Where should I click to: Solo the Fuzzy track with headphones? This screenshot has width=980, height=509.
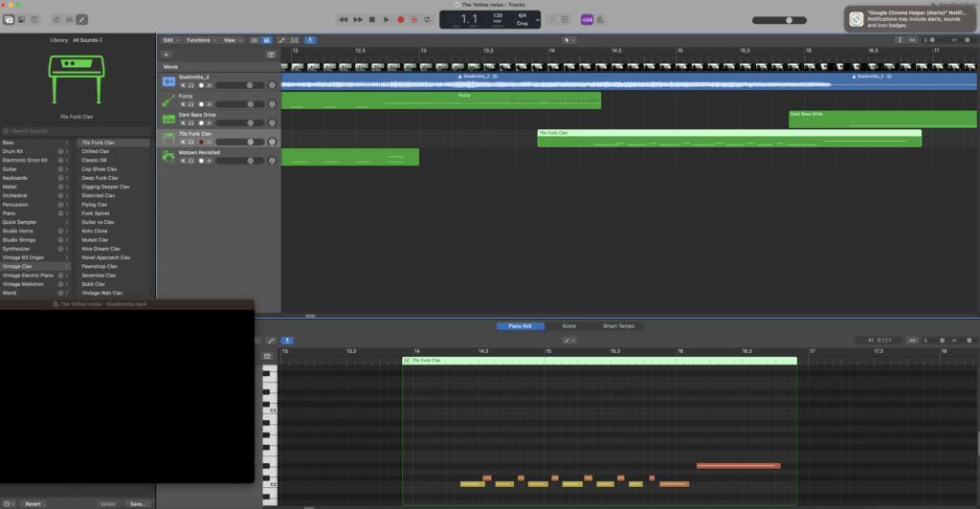pos(191,104)
